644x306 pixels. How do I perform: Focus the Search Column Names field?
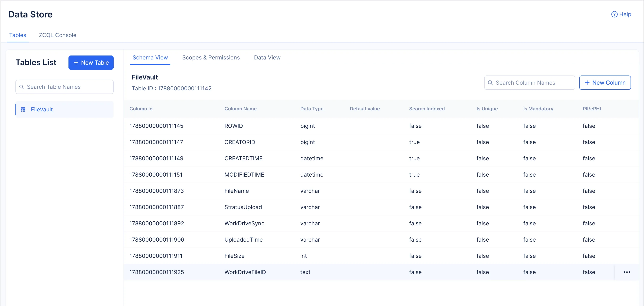pyautogui.click(x=533, y=83)
